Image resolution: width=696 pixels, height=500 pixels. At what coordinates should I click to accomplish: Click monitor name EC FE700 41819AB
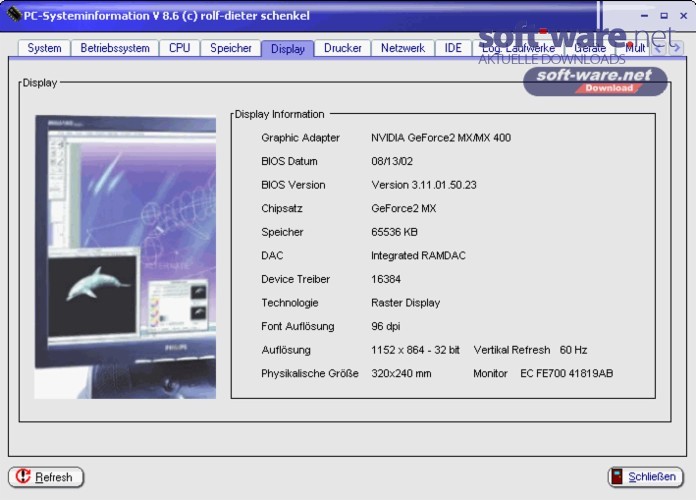coord(566,373)
